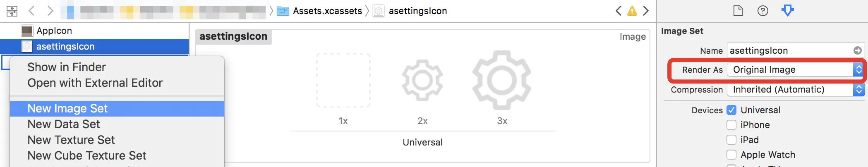The image size is (868, 167).
Task: Tick the iPad device checkbox
Action: (x=731, y=140)
